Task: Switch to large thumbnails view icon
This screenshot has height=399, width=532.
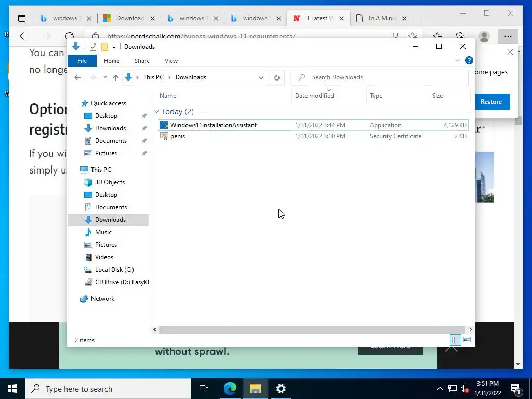Action: point(467,340)
